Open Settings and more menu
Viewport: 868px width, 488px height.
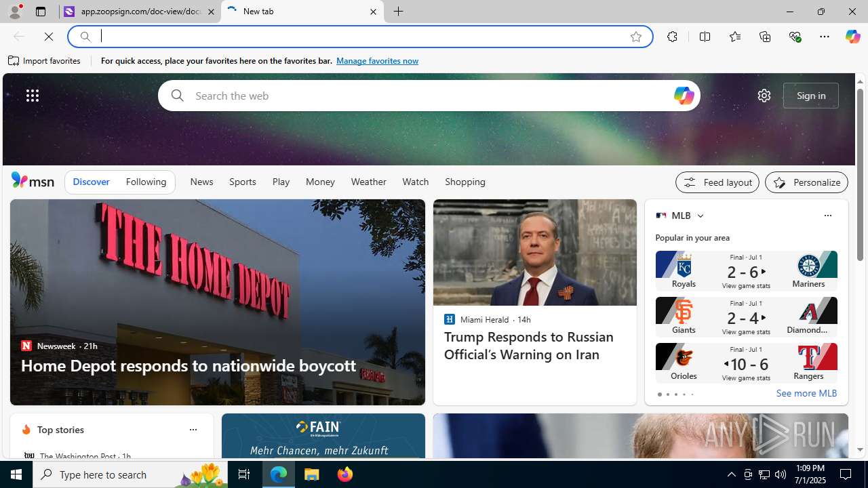(x=825, y=37)
